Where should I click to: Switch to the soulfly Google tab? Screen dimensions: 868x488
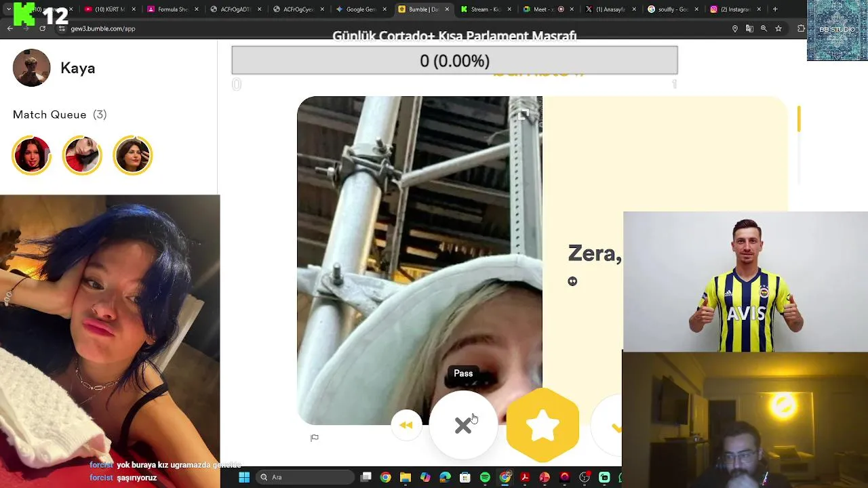[672, 9]
